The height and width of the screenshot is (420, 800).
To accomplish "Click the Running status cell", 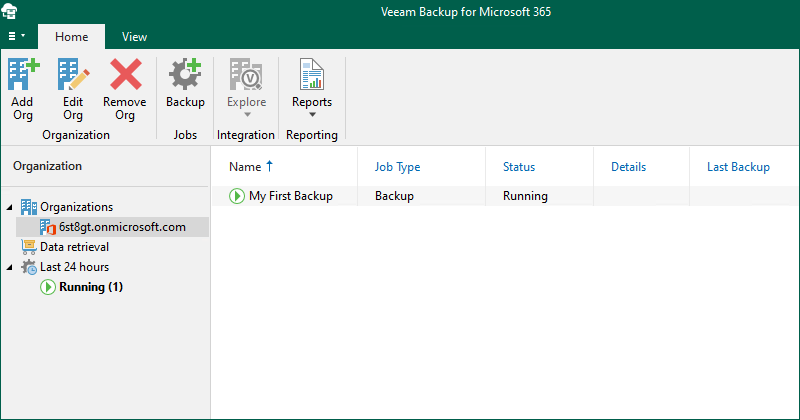I will pos(526,196).
